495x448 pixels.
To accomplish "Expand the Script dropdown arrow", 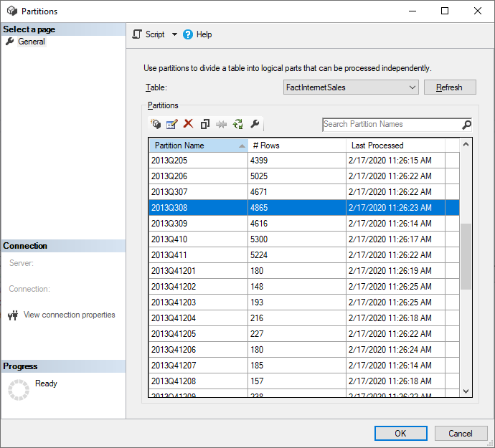I will (174, 34).
